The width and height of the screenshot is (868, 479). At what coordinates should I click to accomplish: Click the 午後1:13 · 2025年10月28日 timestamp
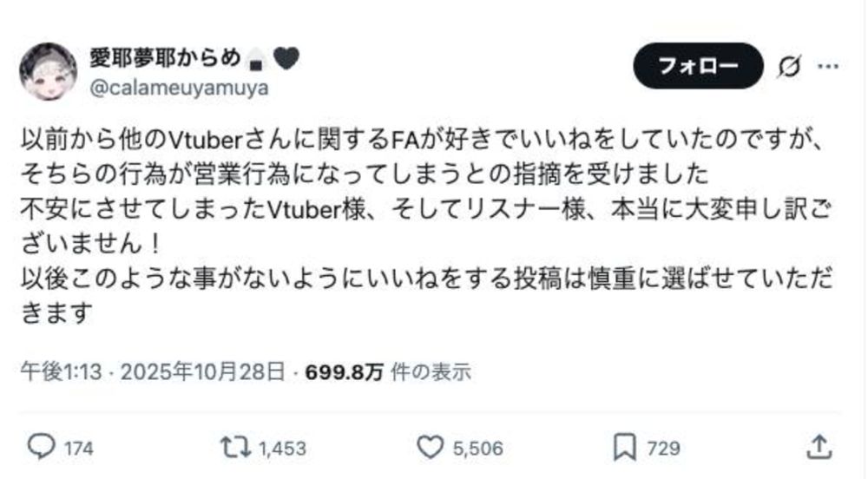click(x=153, y=371)
